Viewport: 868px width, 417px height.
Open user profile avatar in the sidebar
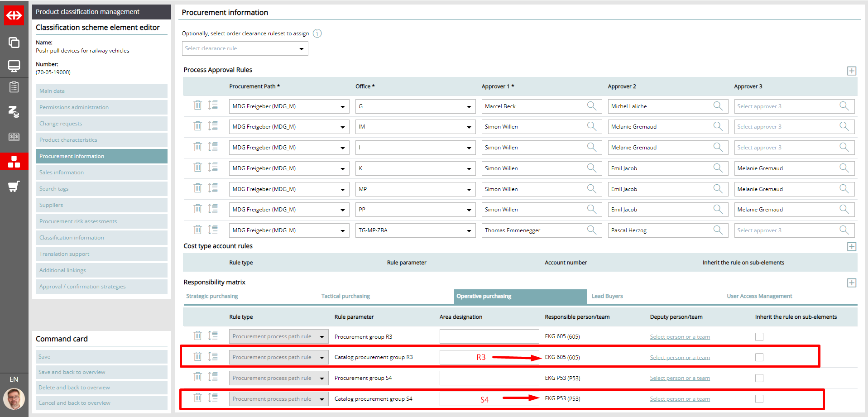click(x=14, y=399)
